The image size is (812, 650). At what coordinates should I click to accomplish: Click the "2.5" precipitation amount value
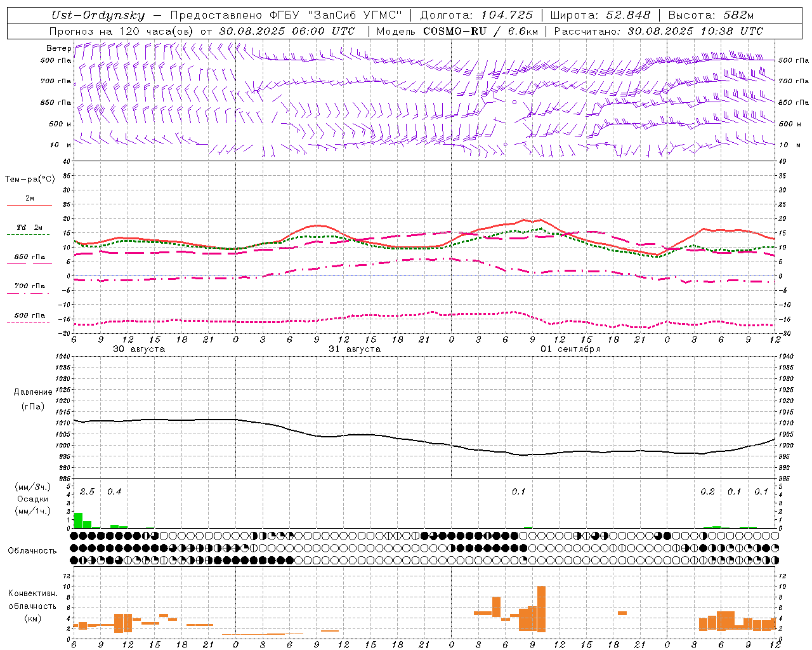(x=87, y=492)
